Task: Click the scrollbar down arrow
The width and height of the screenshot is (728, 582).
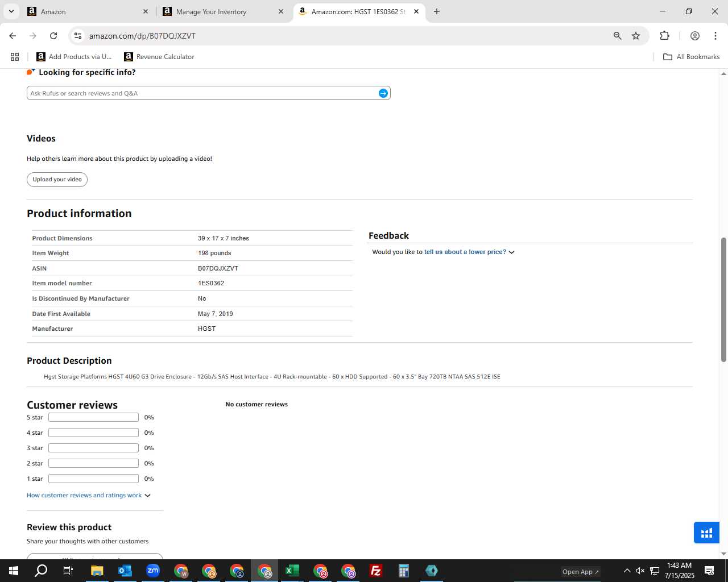Action: click(x=723, y=554)
